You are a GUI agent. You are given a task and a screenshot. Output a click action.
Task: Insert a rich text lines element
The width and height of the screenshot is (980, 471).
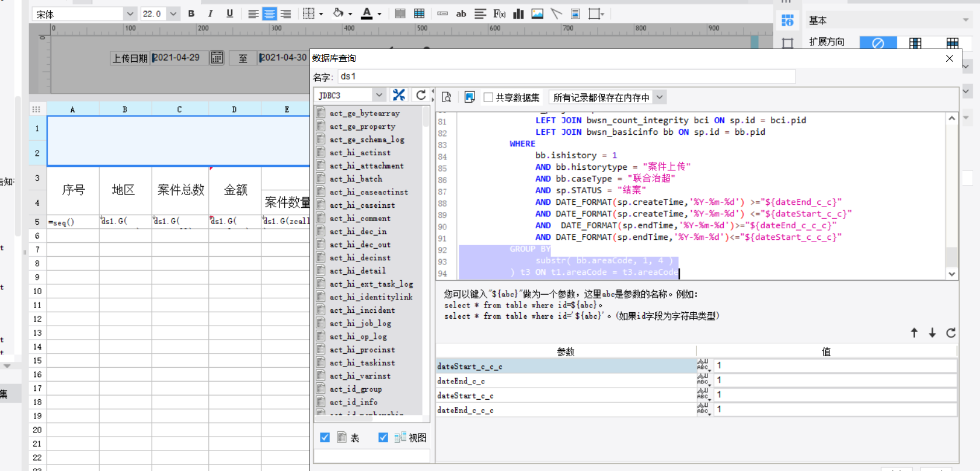[x=480, y=14]
